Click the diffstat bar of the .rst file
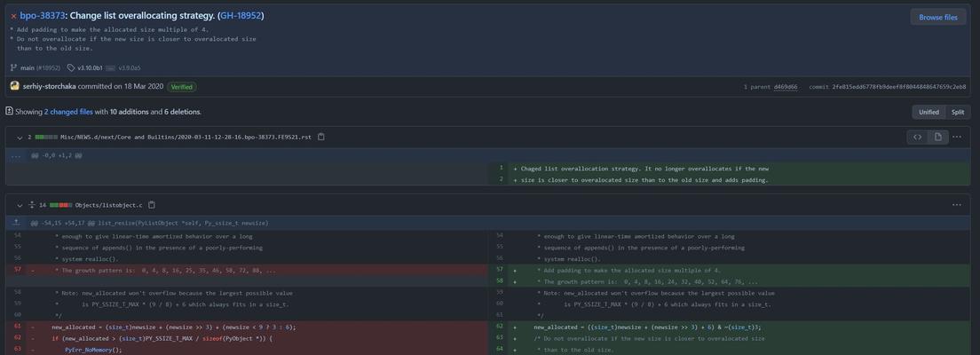Image resolution: width=980 pixels, height=355 pixels. click(x=46, y=137)
